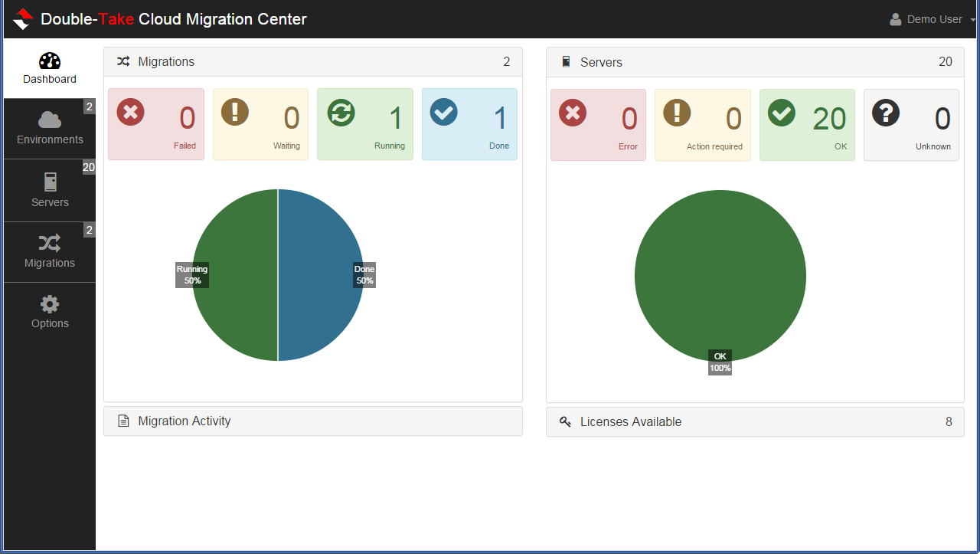Click the Double-Take logo in the header
The width and height of the screenshot is (980, 554).
click(x=21, y=18)
